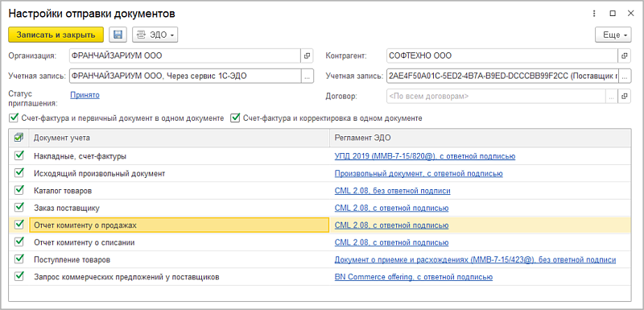The image size is (644, 310).
Task: Click Документ учета column header
Action: pyautogui.click(x=179, y=138)
